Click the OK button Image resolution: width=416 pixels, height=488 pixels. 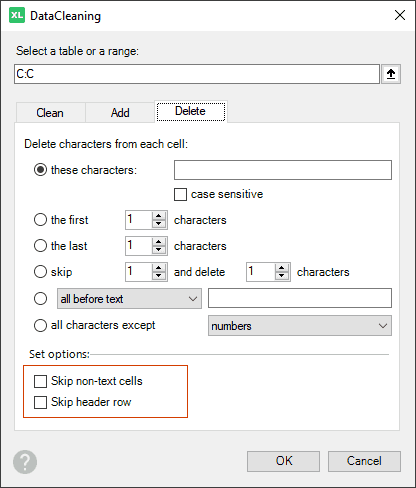[x=283, y=461]
